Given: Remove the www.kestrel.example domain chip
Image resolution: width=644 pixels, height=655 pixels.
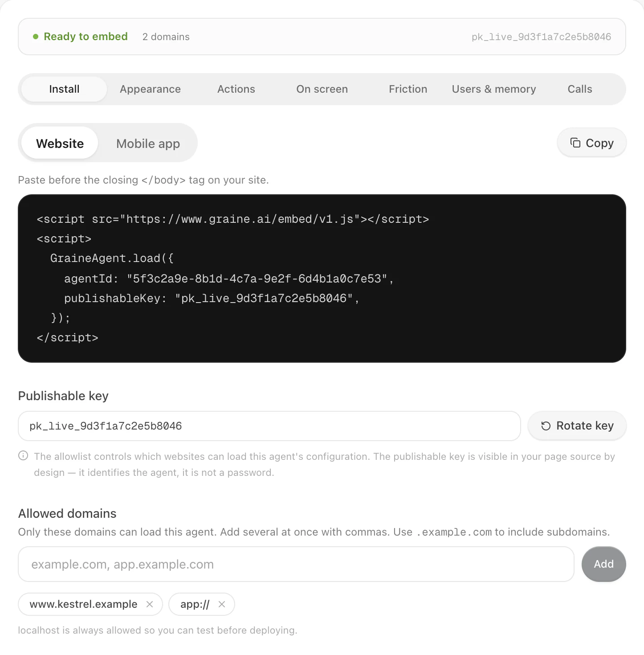Looking at the screenshot, I should pyautogui.click(x=150, y=604).
